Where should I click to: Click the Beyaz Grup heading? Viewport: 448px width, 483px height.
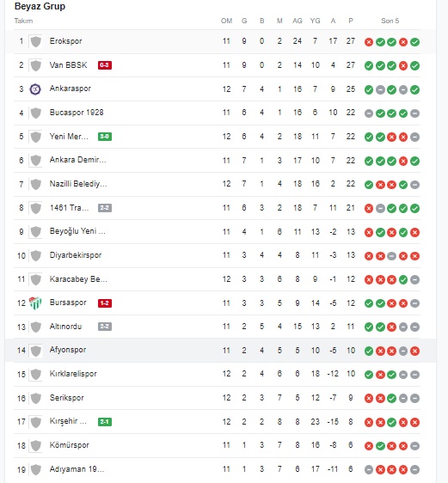[40, 6]
